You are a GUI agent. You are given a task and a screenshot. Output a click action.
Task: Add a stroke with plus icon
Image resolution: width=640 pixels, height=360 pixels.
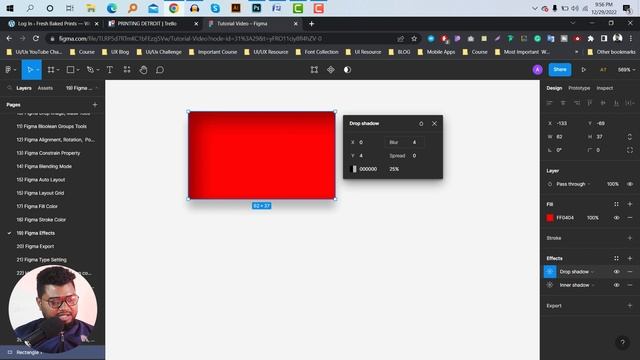click(630, 238)
